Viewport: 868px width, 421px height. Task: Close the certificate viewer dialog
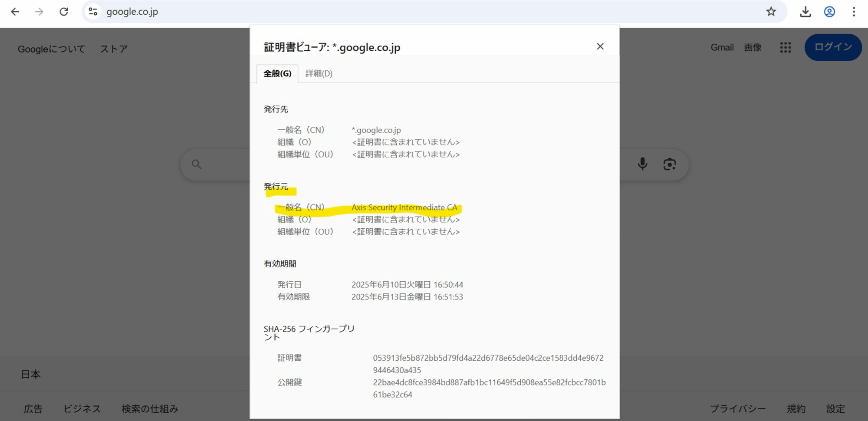600,46
